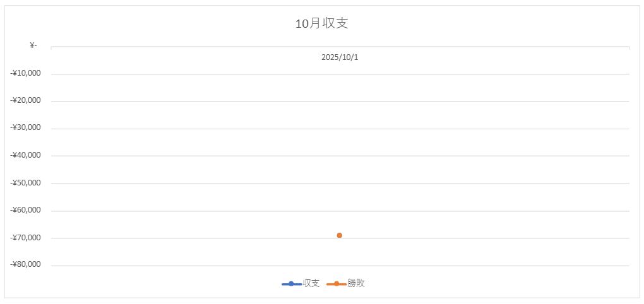Image resolution: width=644 pixels, height=304 pixels.
Task: Select the 収支 legend text label
Action: pos(311,283)
